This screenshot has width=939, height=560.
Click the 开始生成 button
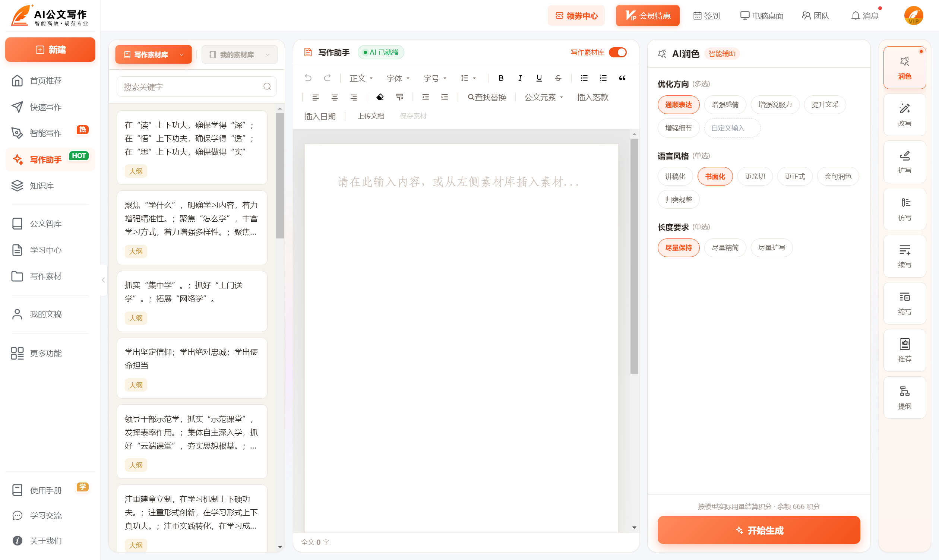tap(759, 530)
